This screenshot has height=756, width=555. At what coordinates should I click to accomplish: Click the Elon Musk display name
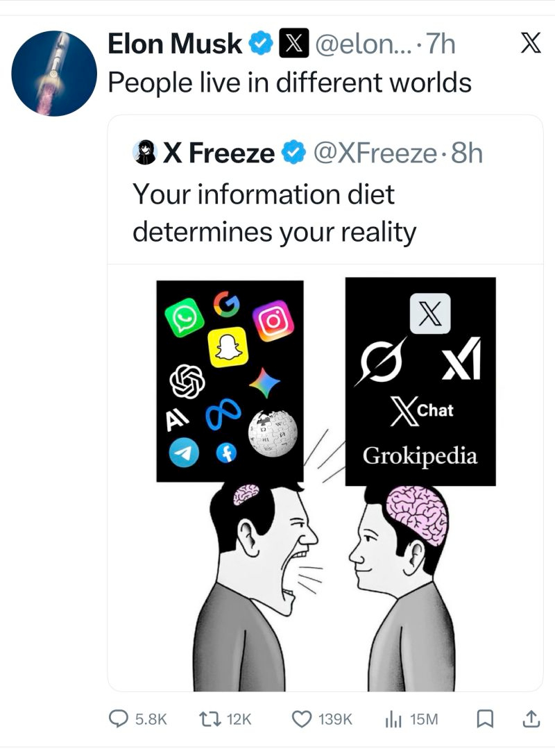click(x=175, y=45)
